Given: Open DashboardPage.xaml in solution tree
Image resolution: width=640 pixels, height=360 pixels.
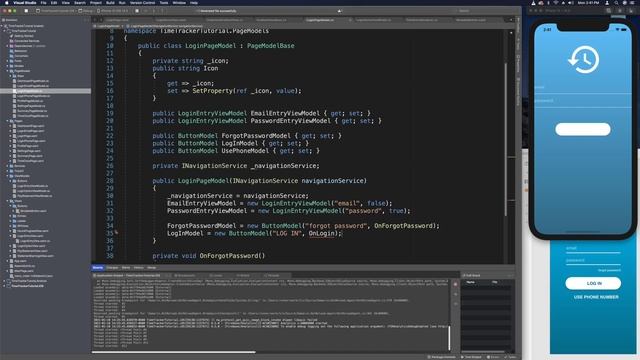Looking at the screenshot, I should coord(31,126).
